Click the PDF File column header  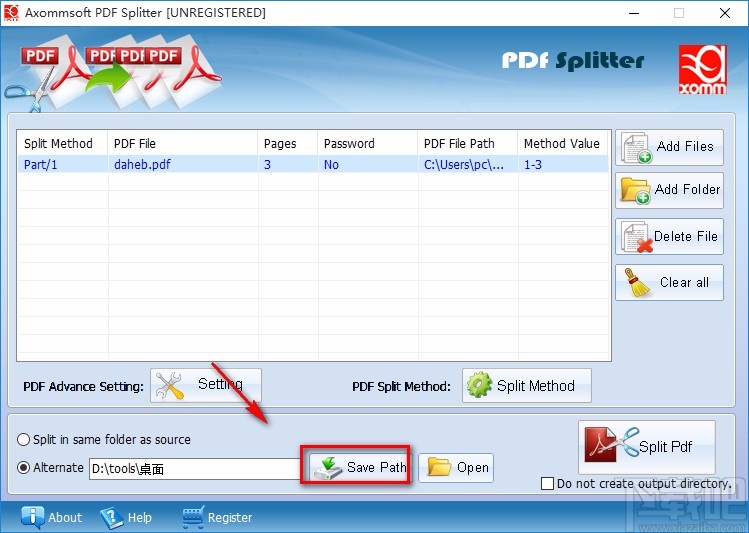[x=183, y=144]
